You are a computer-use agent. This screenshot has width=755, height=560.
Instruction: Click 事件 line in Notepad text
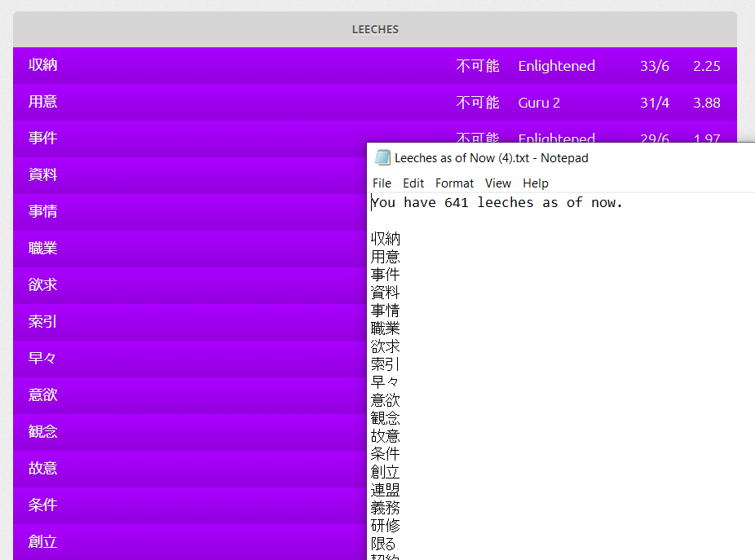click(x=385, y=275)
